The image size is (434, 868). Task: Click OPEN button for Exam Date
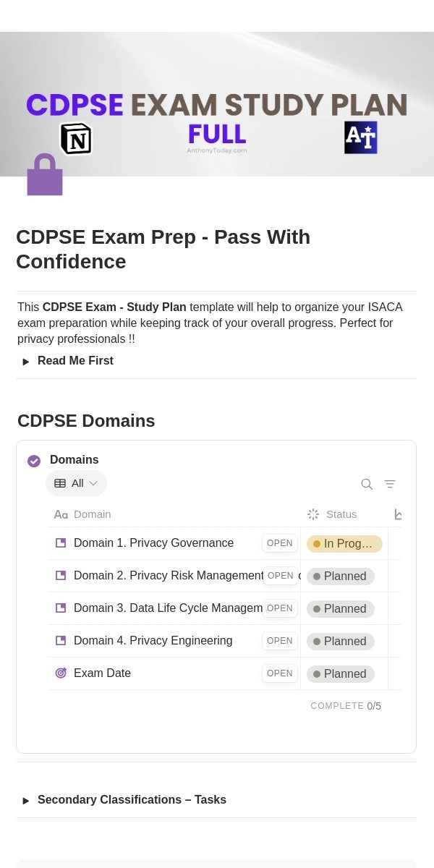coord(280,673)
